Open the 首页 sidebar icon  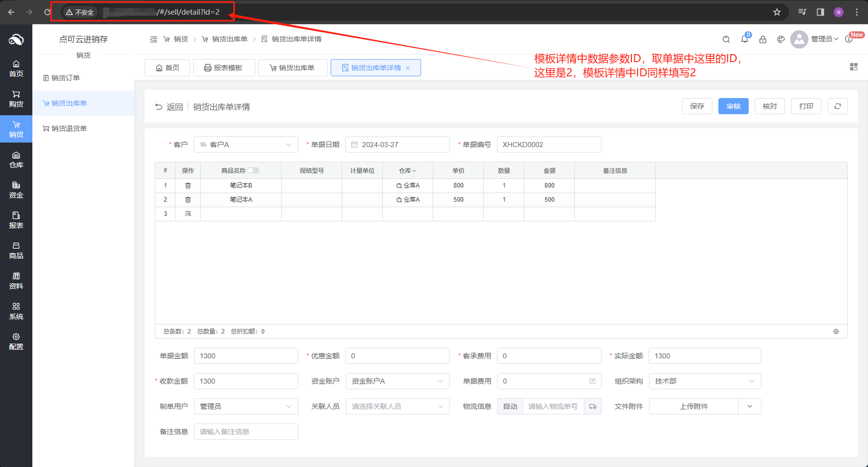pyautogui.click(x=16, y=69)
